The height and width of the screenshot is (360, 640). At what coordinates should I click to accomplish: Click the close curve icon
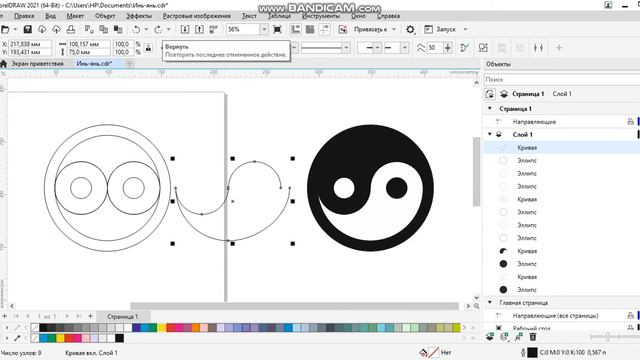point(464,48)
